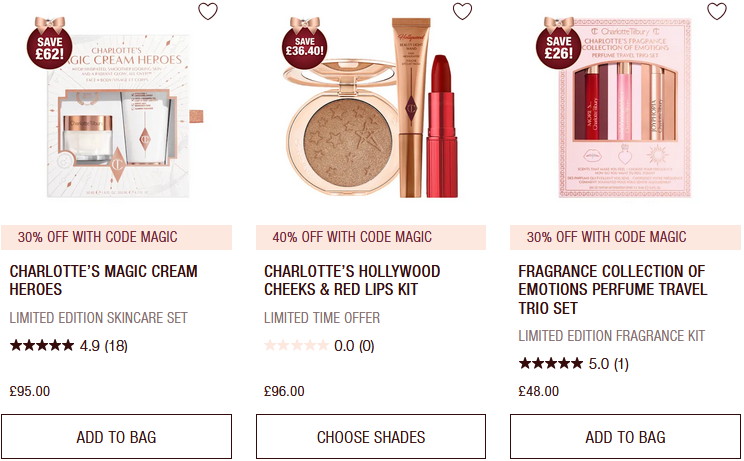
Task: Click the Save £26 badge
Action: (558, 43)
